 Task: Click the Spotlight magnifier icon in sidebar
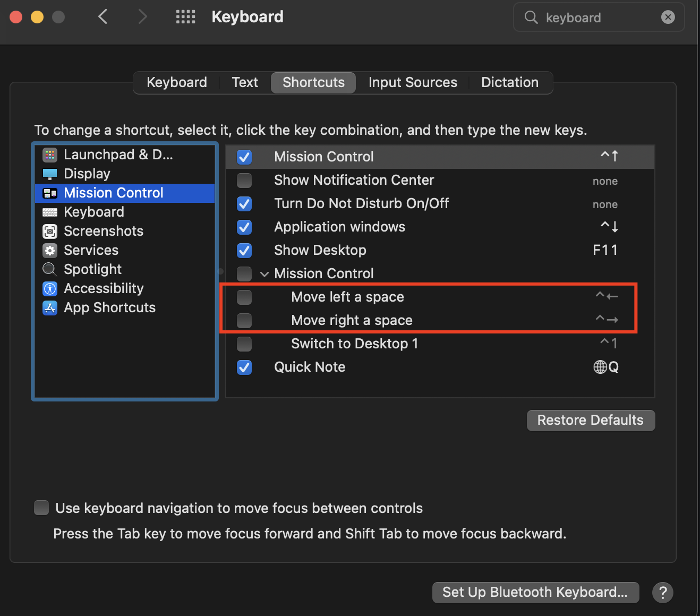coord(50,270)
